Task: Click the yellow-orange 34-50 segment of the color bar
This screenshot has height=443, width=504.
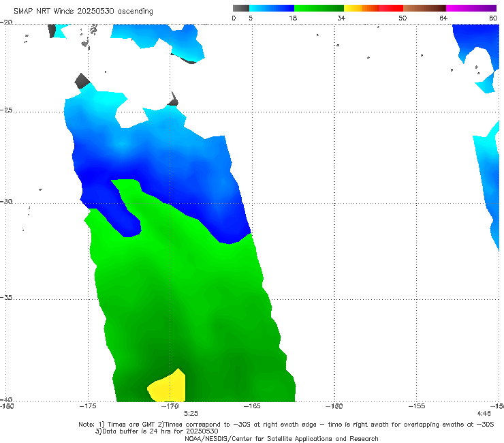Action: (373, 8)
